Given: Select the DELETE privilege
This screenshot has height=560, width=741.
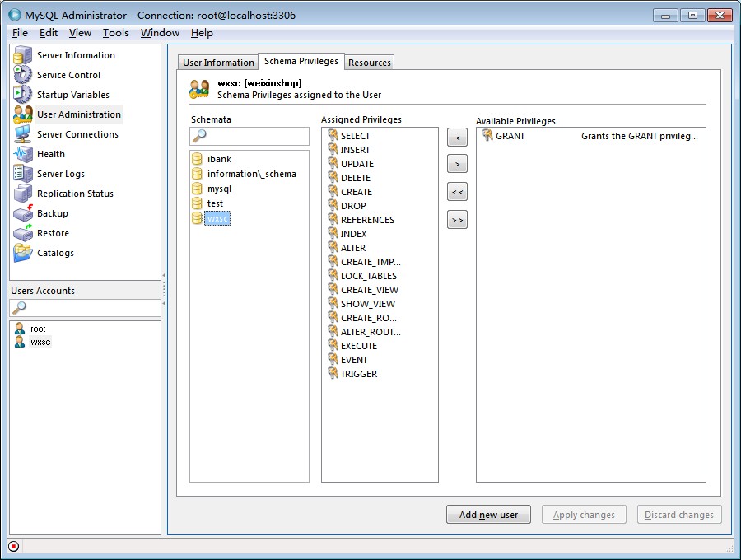Looking at the screenshot, I should tap(356, 178).
